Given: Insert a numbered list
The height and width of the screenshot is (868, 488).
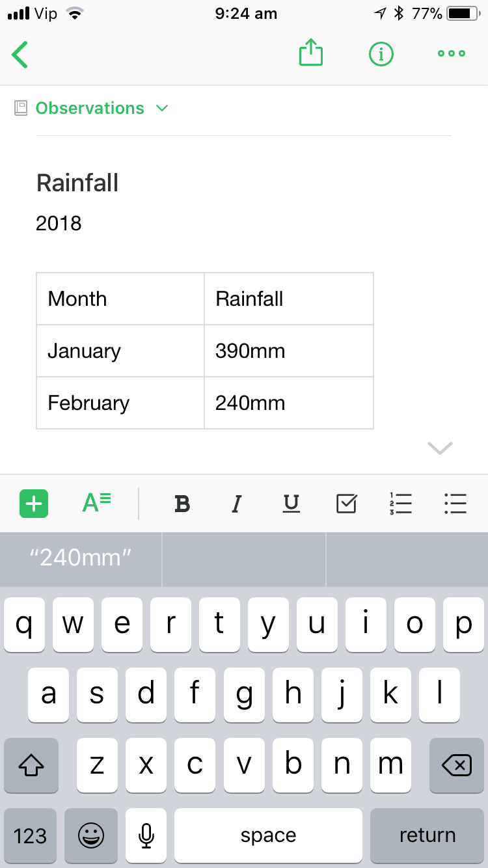Looking at the screenshot, I should tap(401, 503).
